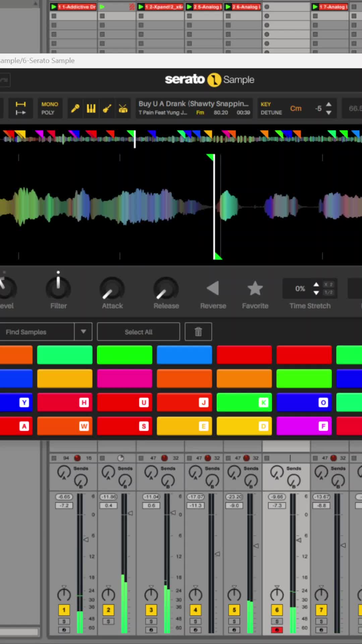
Task: Select the drum icon in the toolbar
Action: (123, 108)
